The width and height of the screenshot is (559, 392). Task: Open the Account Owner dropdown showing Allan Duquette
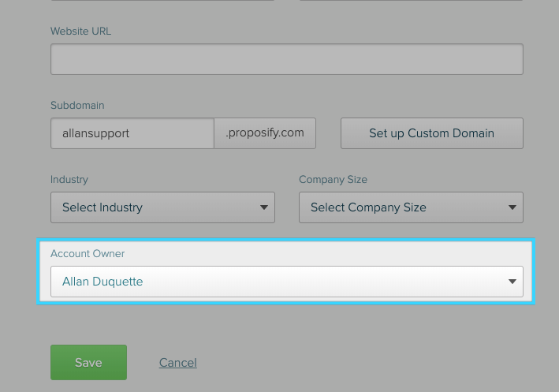(x=276, y=282)
